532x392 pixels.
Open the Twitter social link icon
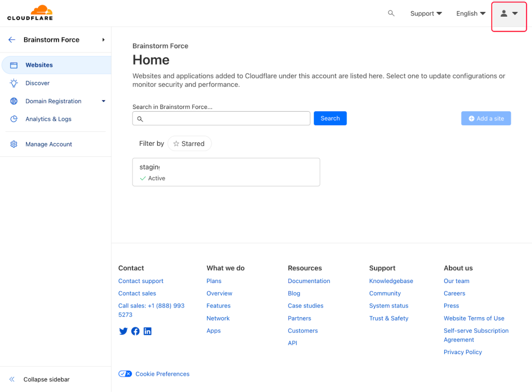tap(123, 331)
